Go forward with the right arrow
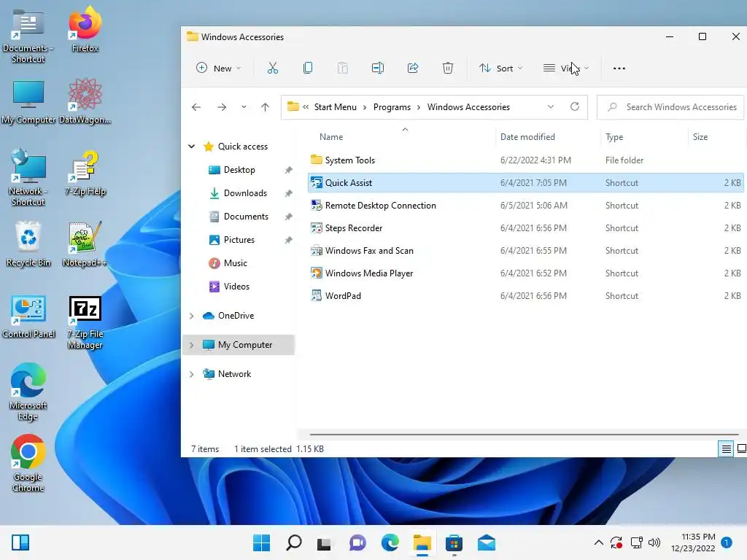The height and width of the screenshot is (560, 747). point(222,107)
